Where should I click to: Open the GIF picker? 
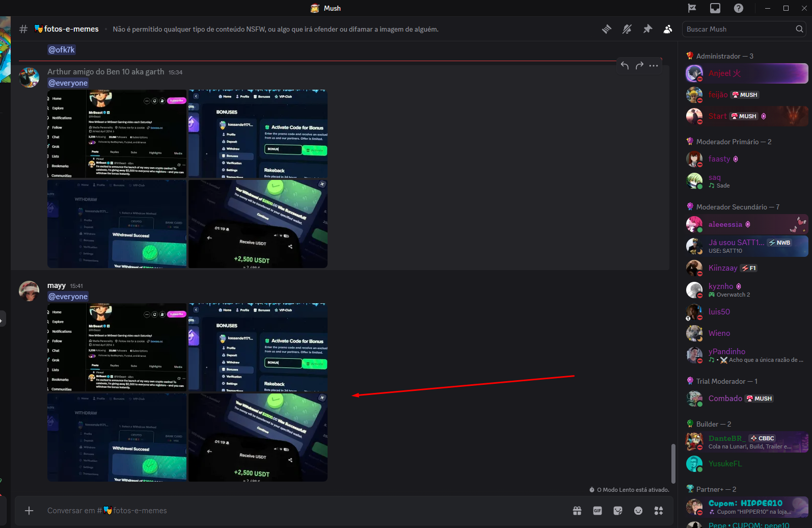coord(598,511)
